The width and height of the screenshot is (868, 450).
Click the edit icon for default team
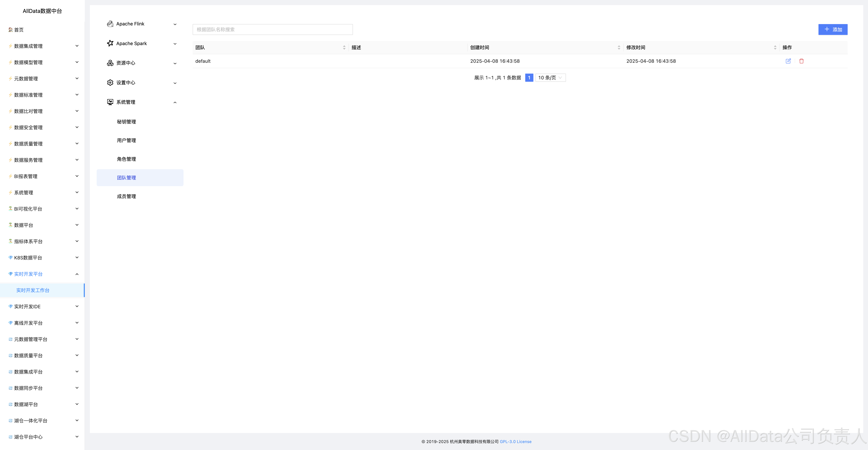point(788,61)
